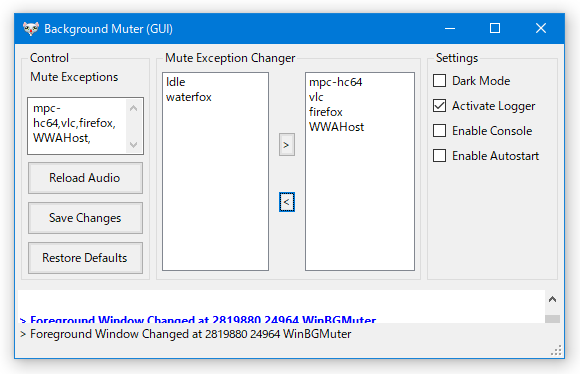Click the log scrollbar thumb
This screenshot has width=580, height=374.
tap(552, 319)
